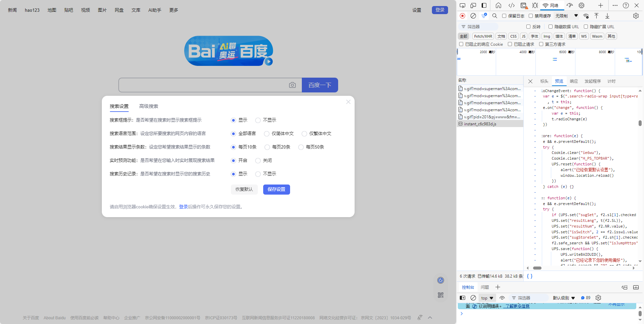Open DevTools customize ellipsis menu
Screen dimensions: 644x324
point(615,5)
